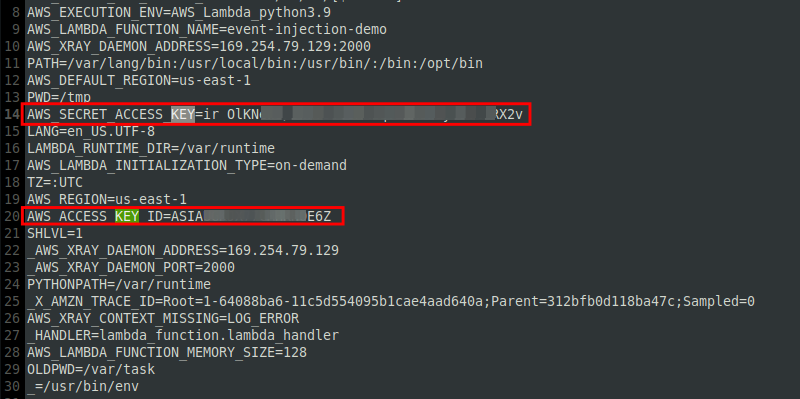Viewport: 800px width, 399px height.
Task: Click the AWS_DEFAULT_REGION=us-east-1 line
Action: (139, 81)
